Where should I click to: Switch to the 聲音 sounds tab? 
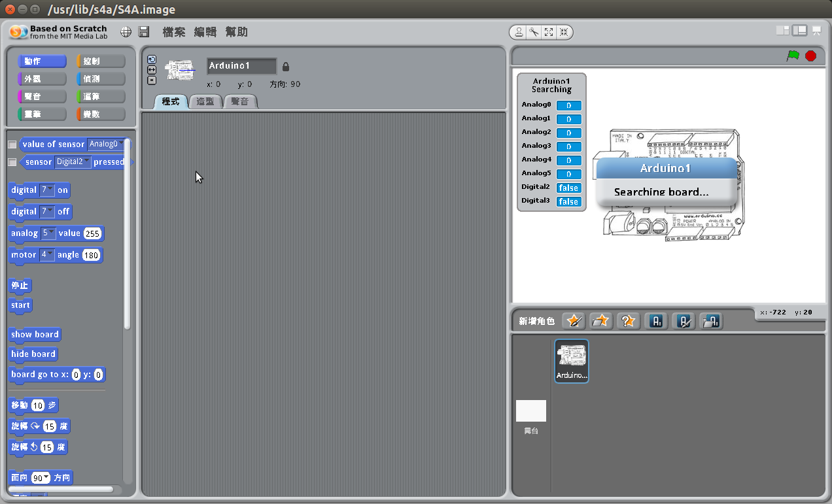point(240,101)
